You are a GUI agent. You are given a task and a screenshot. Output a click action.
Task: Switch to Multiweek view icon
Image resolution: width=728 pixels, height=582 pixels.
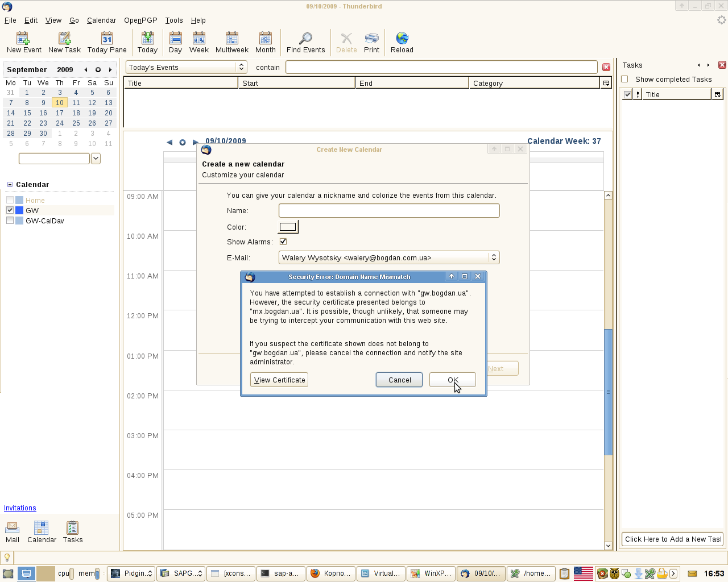pyautogui.click(x=232, y=38)
